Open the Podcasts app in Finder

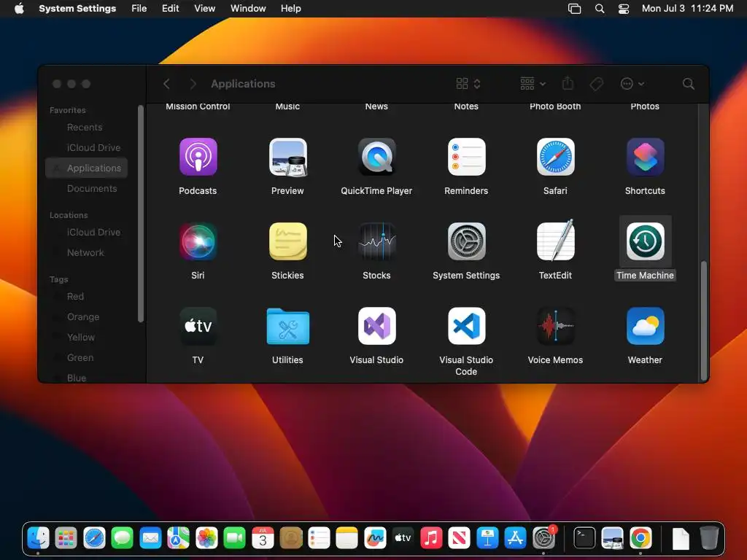198,157
